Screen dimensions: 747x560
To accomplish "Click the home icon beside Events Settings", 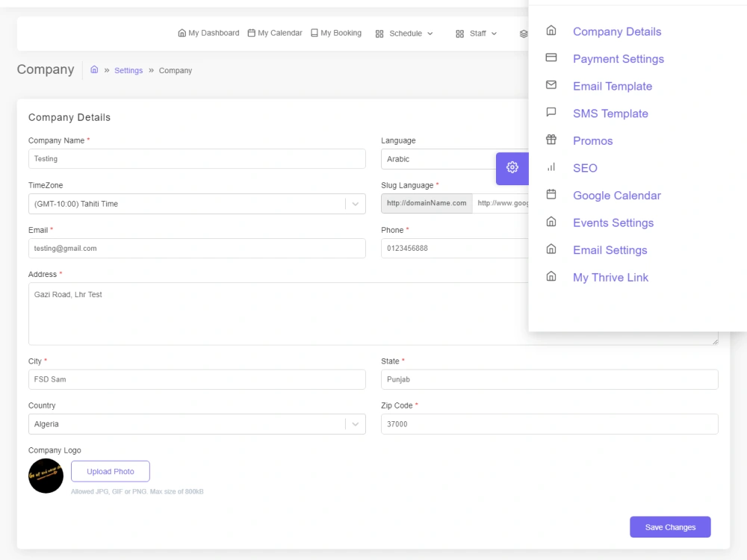I will pos(551,222).
